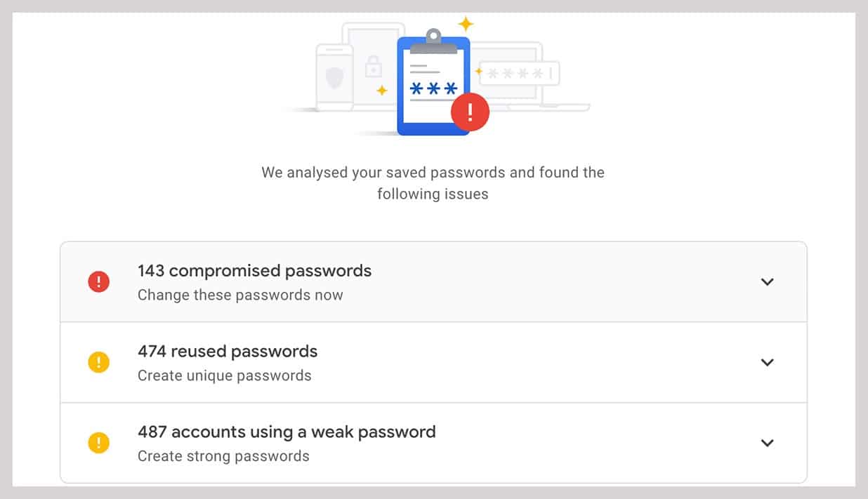Click the Create unique passwords text
This screenshot has height=499, width=868.
(x=224, y=375)
